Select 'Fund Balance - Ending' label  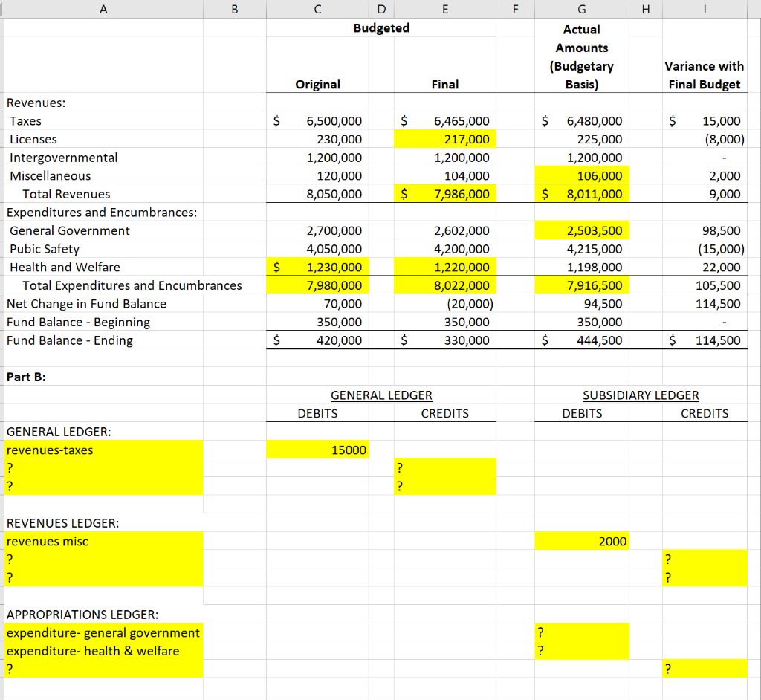click(x=69, y=340)
